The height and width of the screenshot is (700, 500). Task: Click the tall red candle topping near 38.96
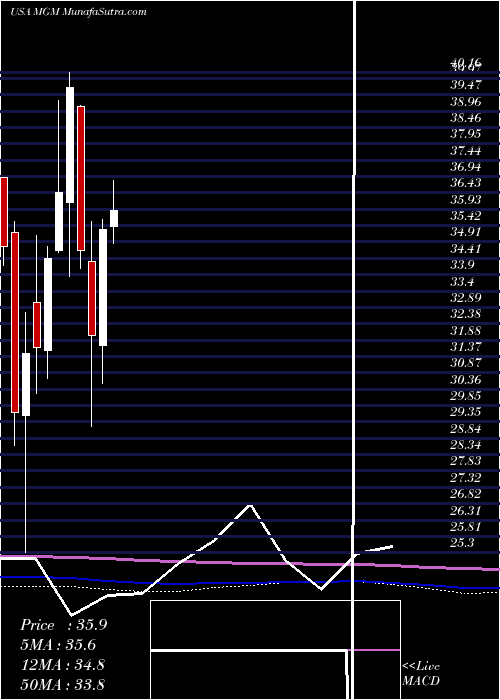point(81,178)
